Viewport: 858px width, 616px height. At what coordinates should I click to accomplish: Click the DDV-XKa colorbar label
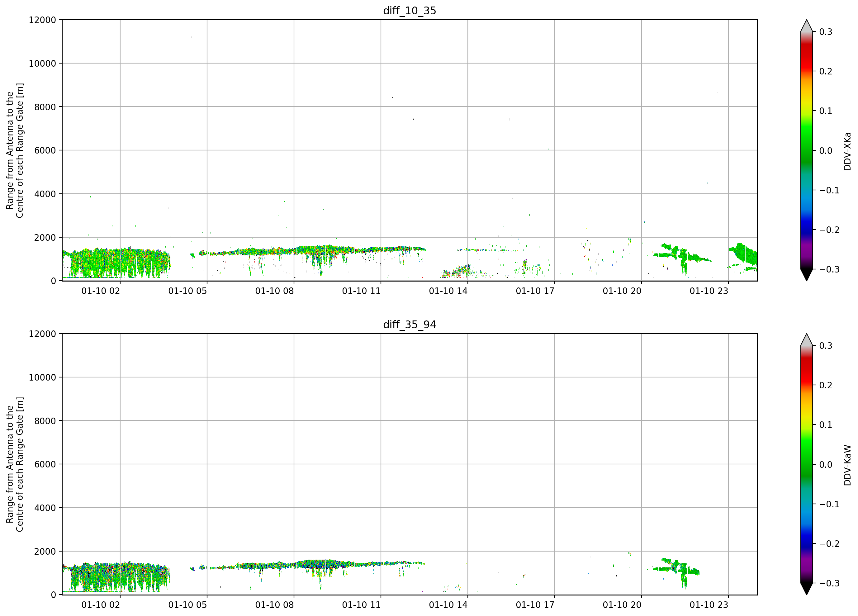tap(847, 151)
